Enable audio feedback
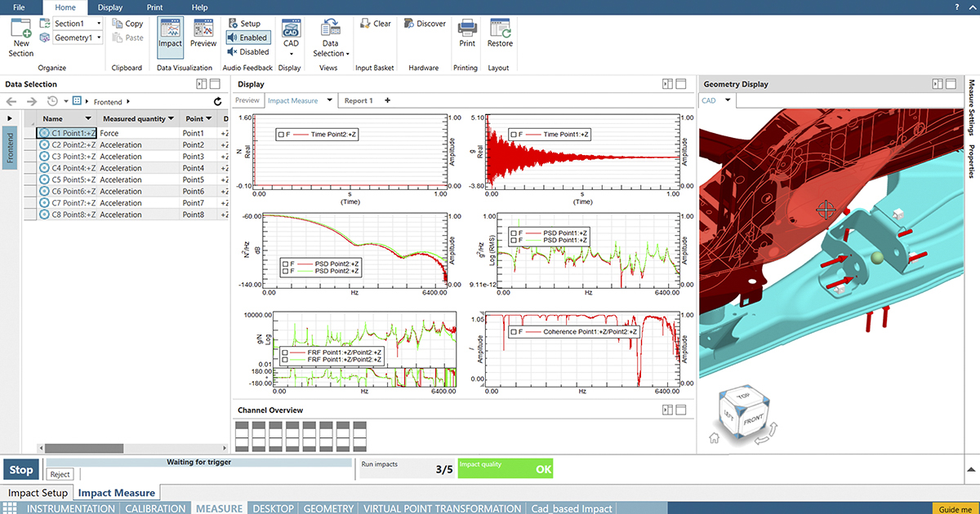This screenshot has height=514, width=980. pos(247,38)
